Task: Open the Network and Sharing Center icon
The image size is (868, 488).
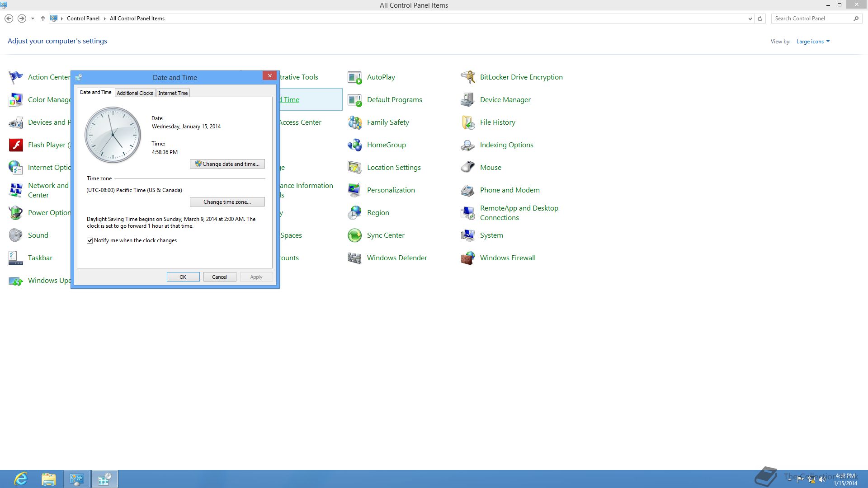Action: (16, 190)
